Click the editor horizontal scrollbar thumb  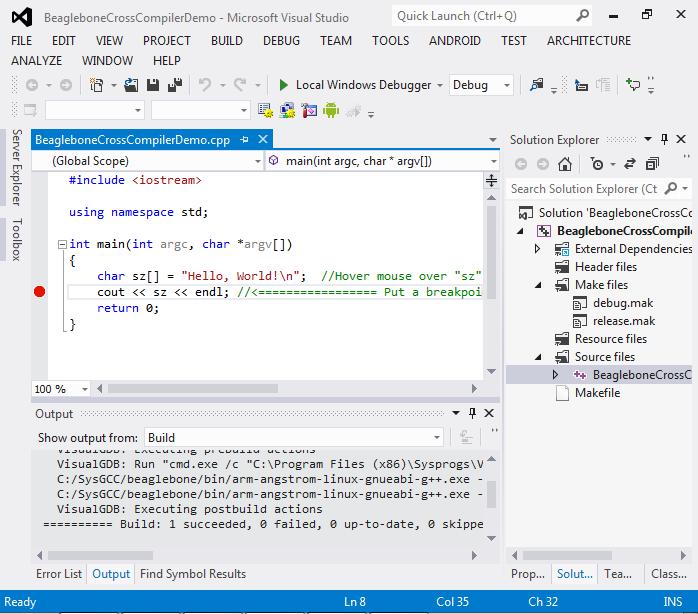(193, 389)
